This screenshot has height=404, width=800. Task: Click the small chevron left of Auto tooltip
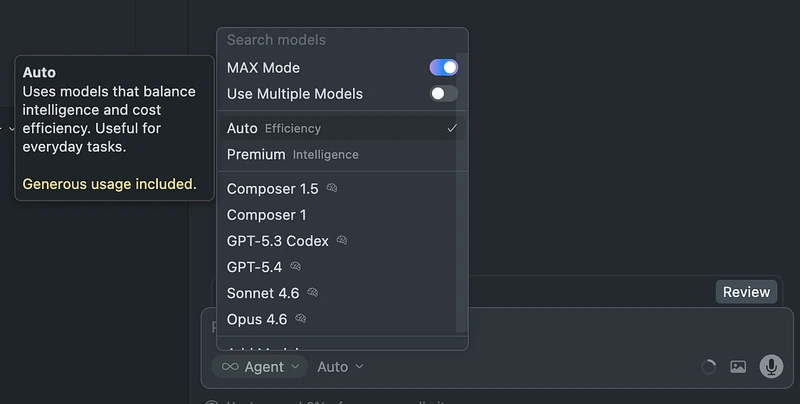(x=11, y=129)
